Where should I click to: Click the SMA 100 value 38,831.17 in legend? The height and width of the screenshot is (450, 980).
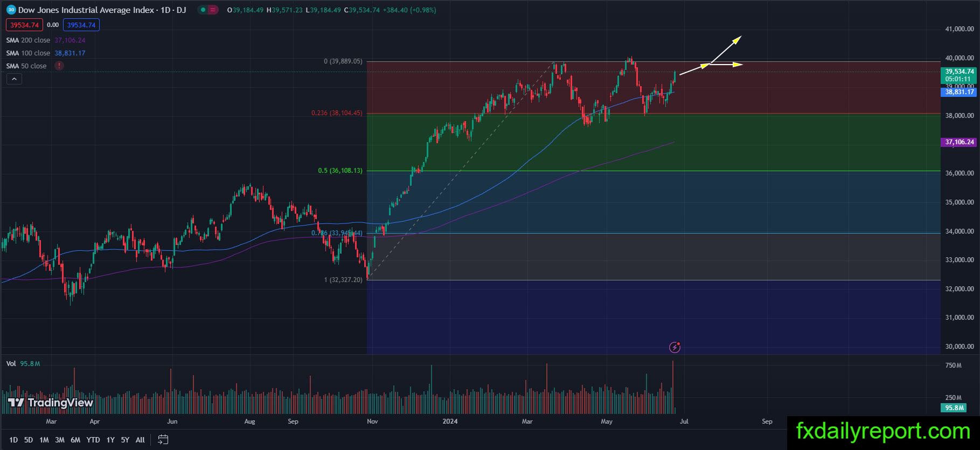pyautogui.click(x=70, y=53)
